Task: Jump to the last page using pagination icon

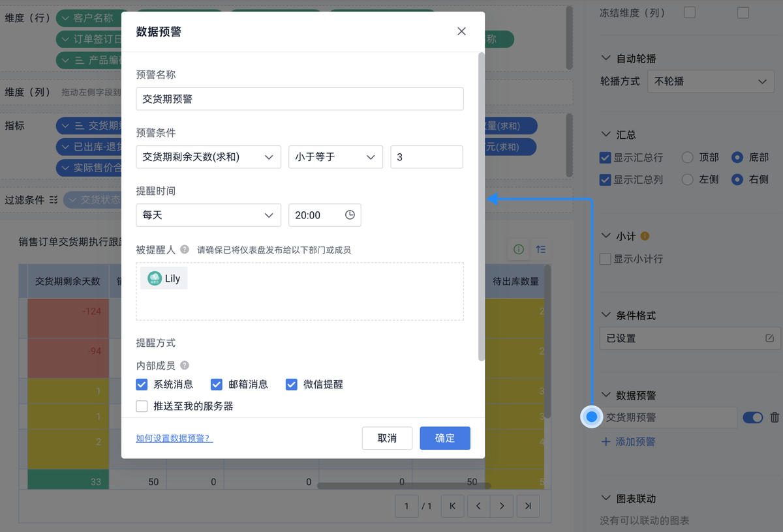Action: [x=528, y=505]
